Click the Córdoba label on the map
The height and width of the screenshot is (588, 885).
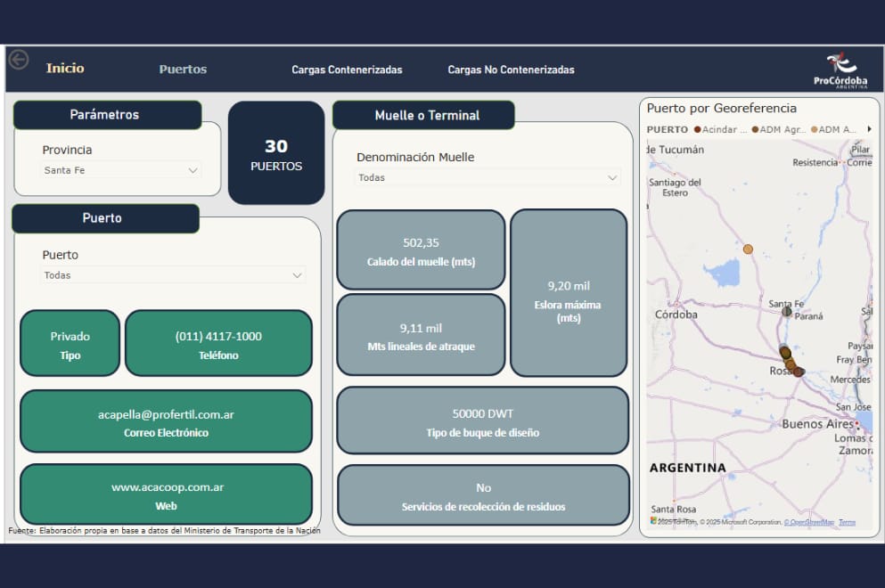tap(676, 314)
